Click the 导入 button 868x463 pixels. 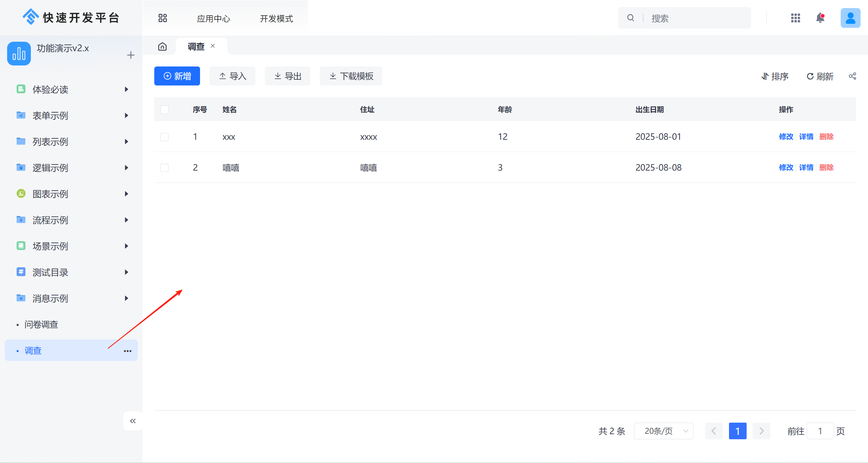[232, 76]
